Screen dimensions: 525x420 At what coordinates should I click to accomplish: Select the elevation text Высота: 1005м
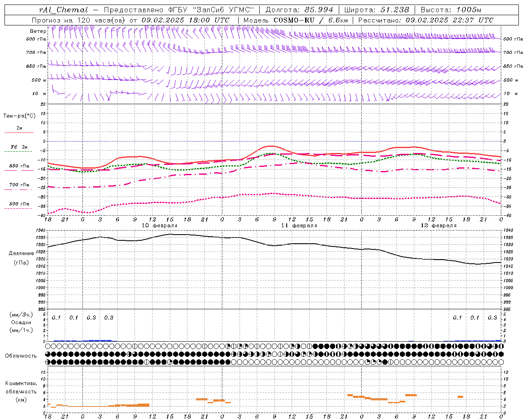coord(451,10)
